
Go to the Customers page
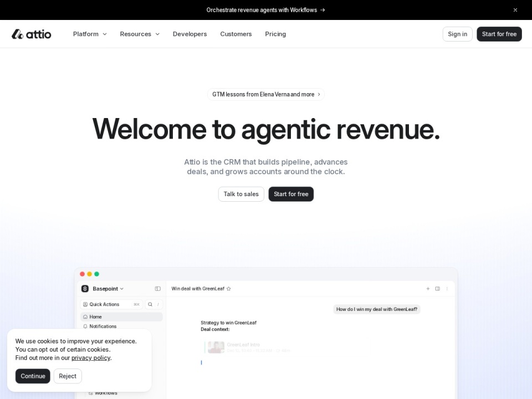(236, 34)
